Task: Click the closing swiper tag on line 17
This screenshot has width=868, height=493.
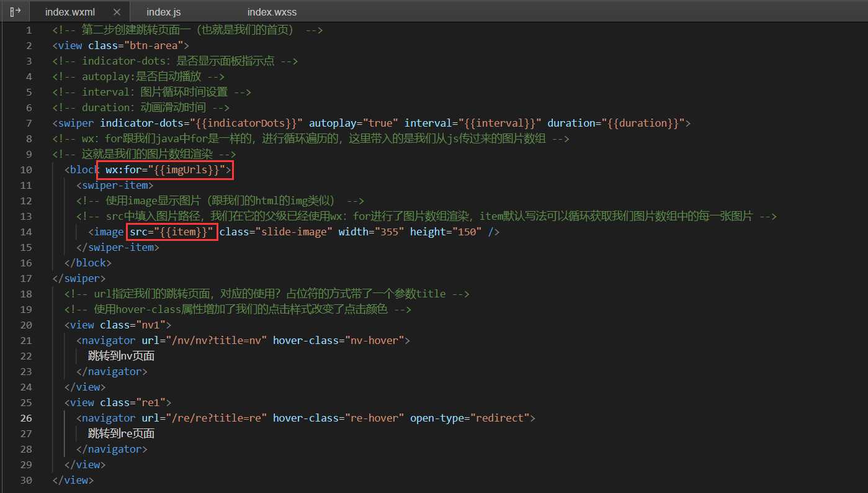Action: [79, 278]
